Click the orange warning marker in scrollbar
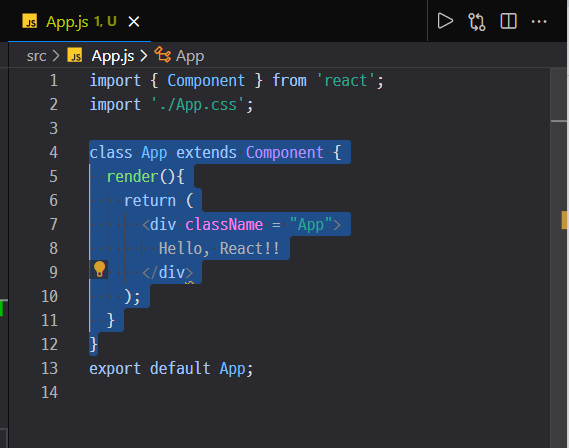 (564, 220)
